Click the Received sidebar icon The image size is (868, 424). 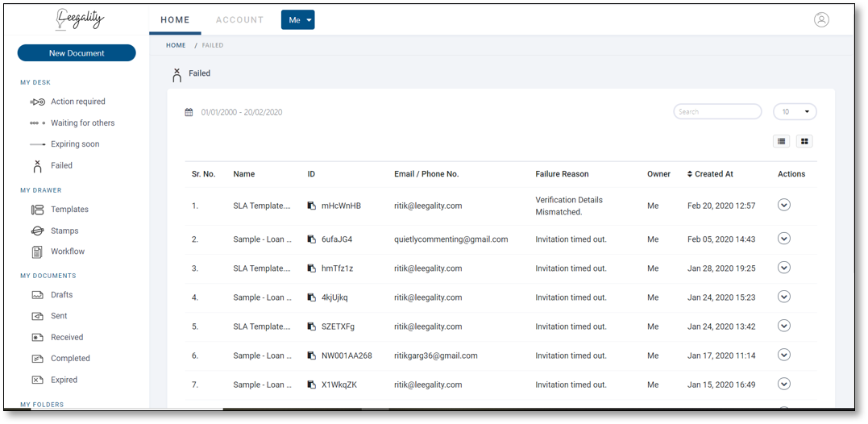pos(38,337)
